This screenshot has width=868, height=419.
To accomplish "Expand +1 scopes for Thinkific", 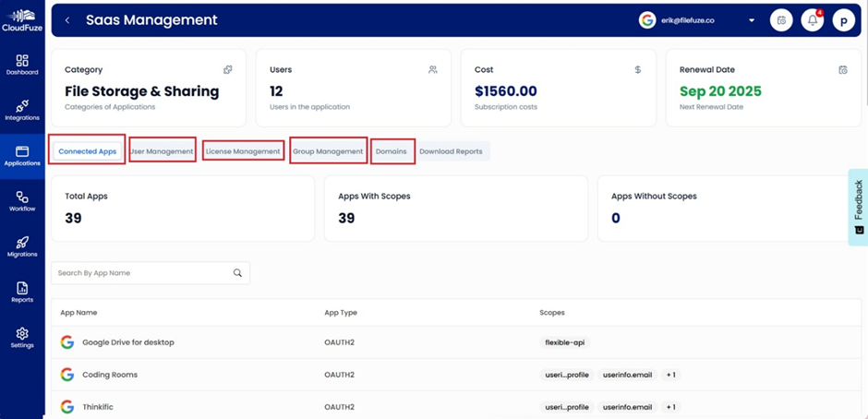I will 671,407.
